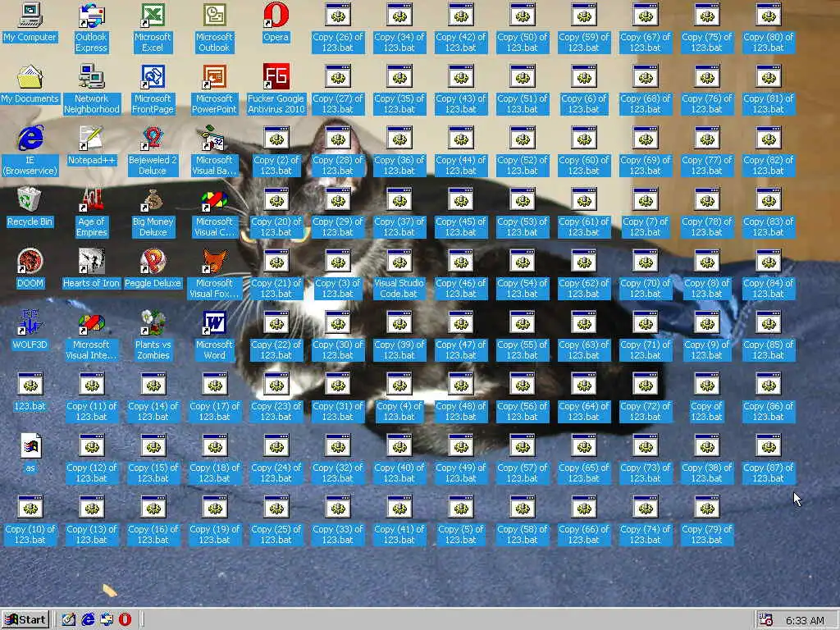Screen dimensions: 840x630
Task: Click the system tray scheduler icon
Action: point(765,620)
